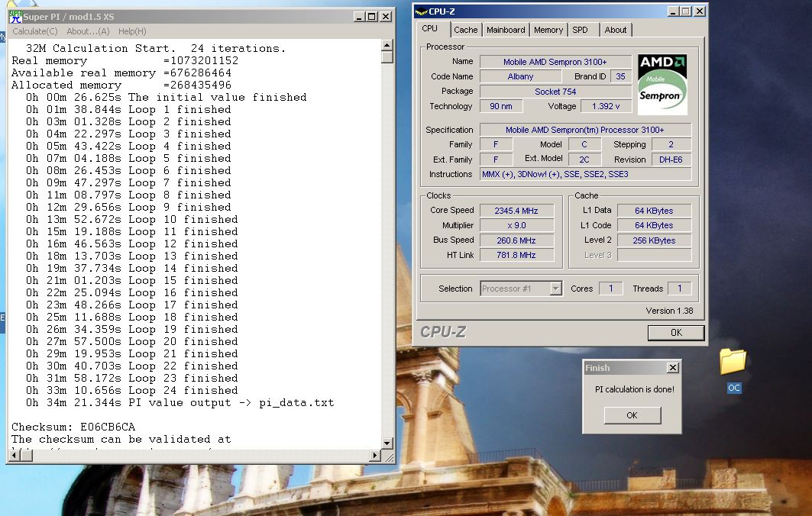This screenshot has height=516, width=812.
Task: Click OK in the CPU-Z window
Action: 676,333
